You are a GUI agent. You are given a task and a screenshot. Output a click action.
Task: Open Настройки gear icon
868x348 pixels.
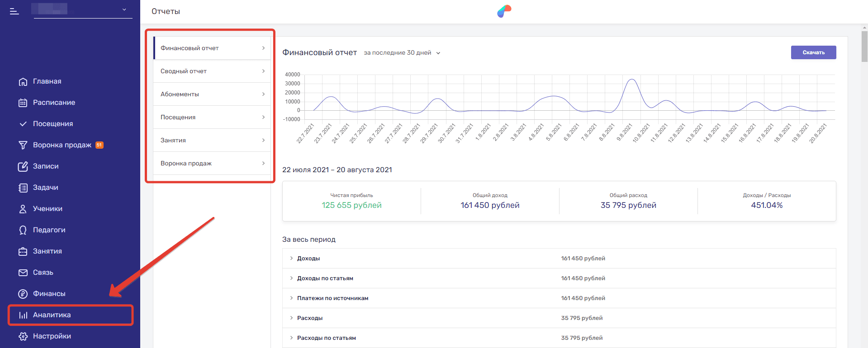pos(23,336)
